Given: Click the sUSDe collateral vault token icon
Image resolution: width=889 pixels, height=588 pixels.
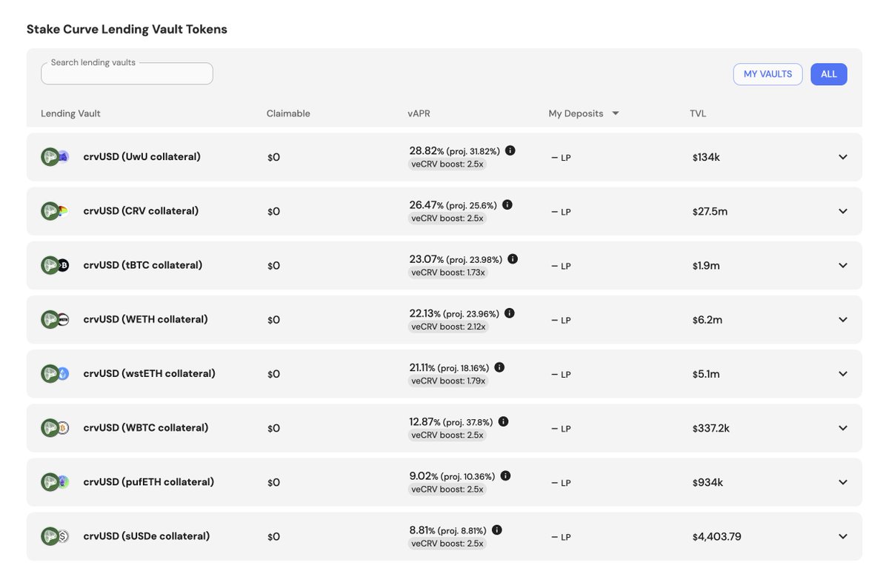Looking at the screenshot, I should pyautogui.click(x=55, y=536).
